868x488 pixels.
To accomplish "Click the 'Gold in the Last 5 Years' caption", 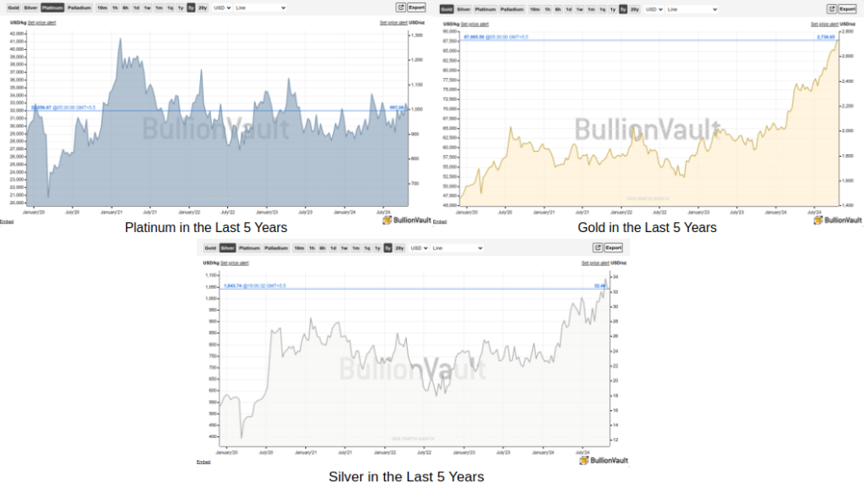I will click(x=647, y=227).
